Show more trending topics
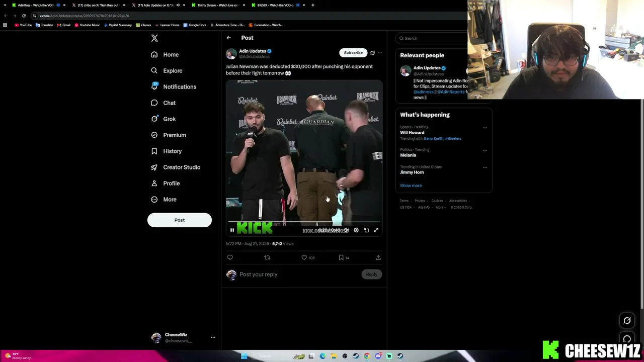644x362 pixels. [x=411, y=186]
